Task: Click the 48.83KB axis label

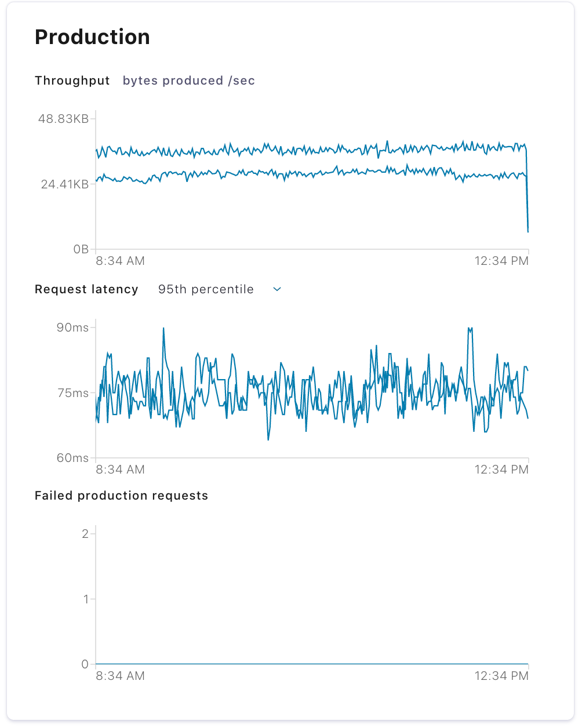Action: 63,119
